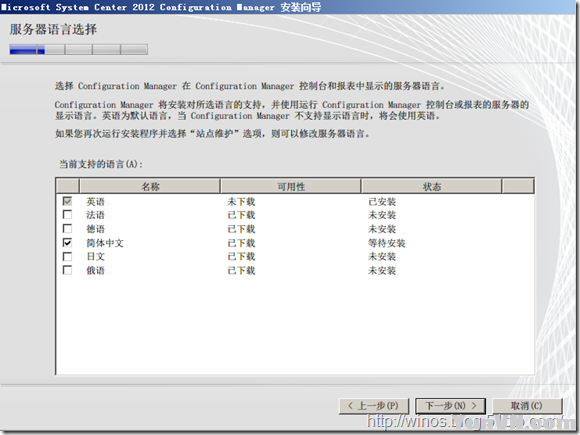The width and height of the screenshot is (580, 435).
Task: Enable the 法语 language checkbox
Action: 67,215
